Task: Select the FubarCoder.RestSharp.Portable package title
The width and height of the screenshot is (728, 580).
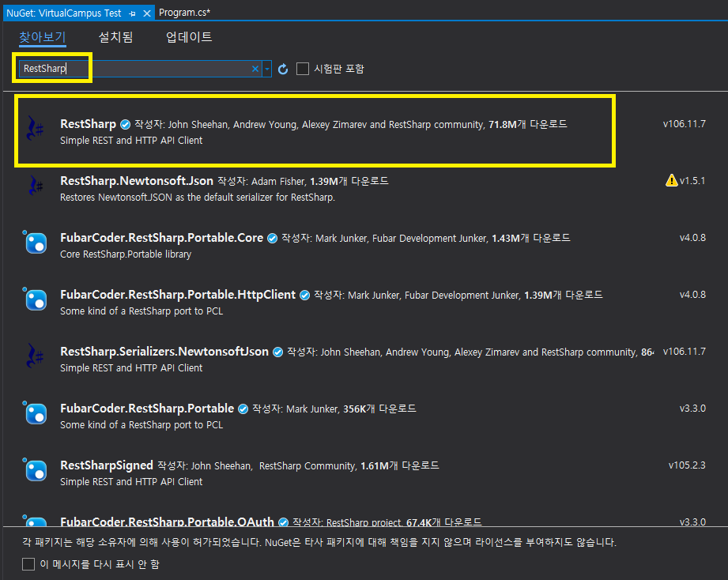Action: (147, 409)
